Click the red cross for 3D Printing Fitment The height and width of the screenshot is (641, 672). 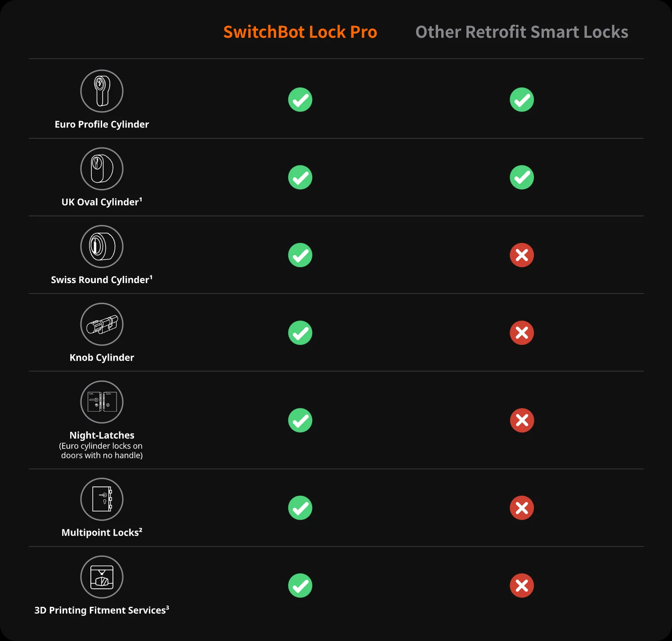pos(522,586)
